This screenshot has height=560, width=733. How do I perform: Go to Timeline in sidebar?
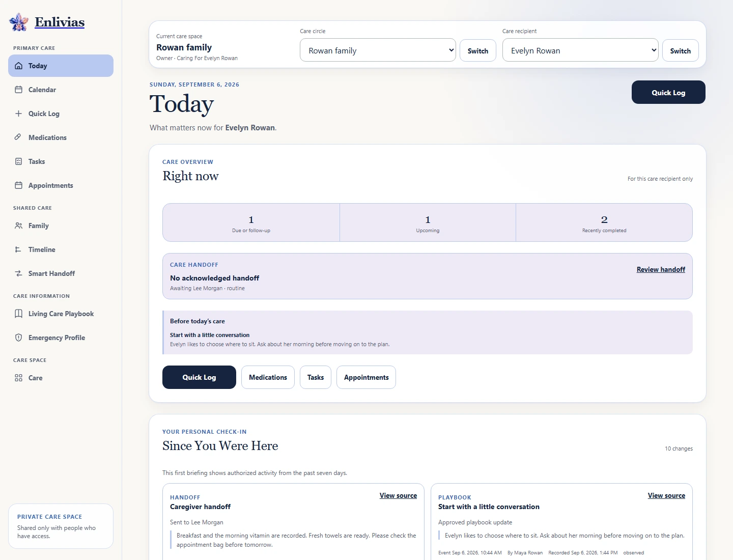(x=61, y=249)
